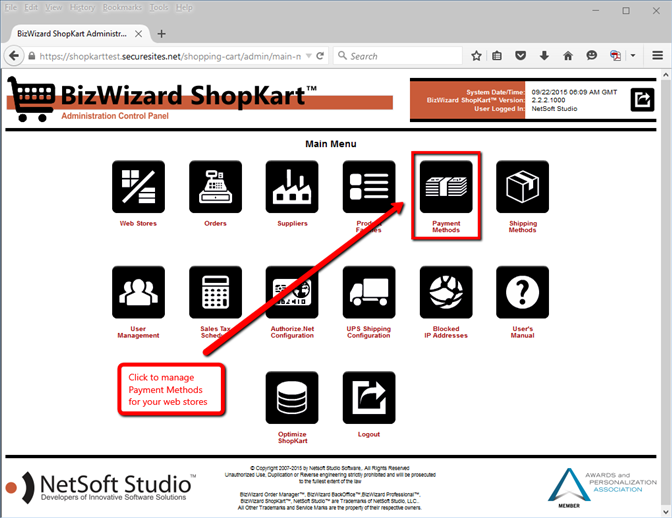Click the Optimize ShopKart text link

point(292,437)
